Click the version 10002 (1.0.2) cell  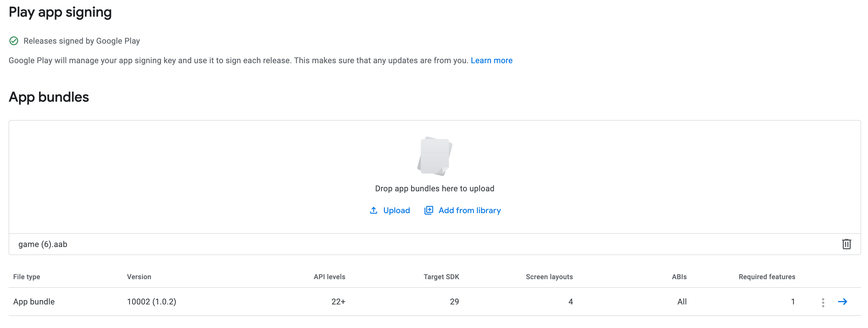click(151, 302)
